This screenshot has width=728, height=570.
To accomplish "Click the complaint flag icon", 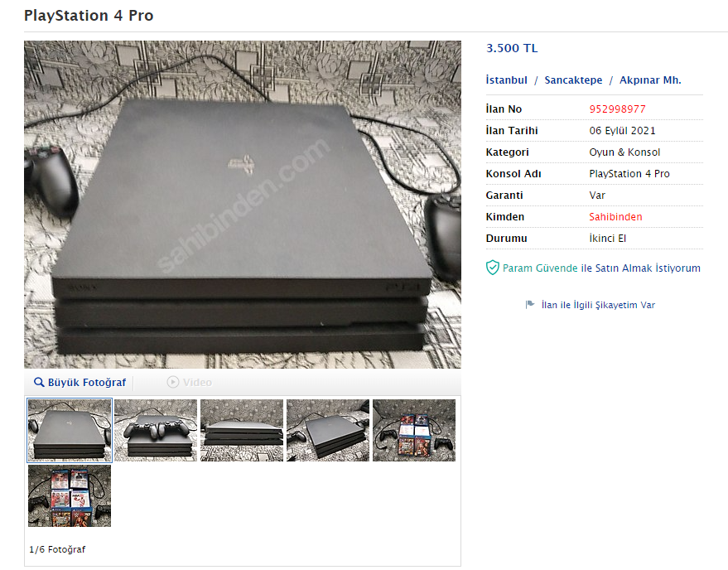I will click(x=530, y=305).
